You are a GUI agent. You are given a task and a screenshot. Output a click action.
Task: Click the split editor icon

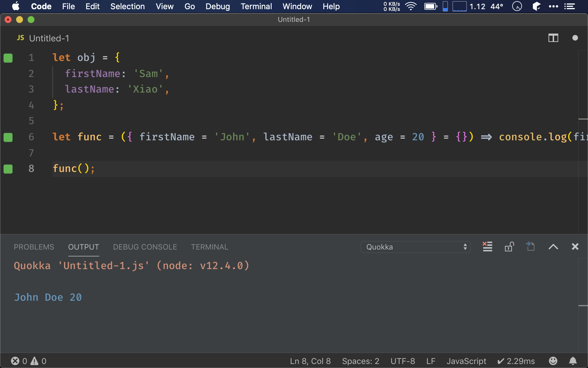[553, 37]
